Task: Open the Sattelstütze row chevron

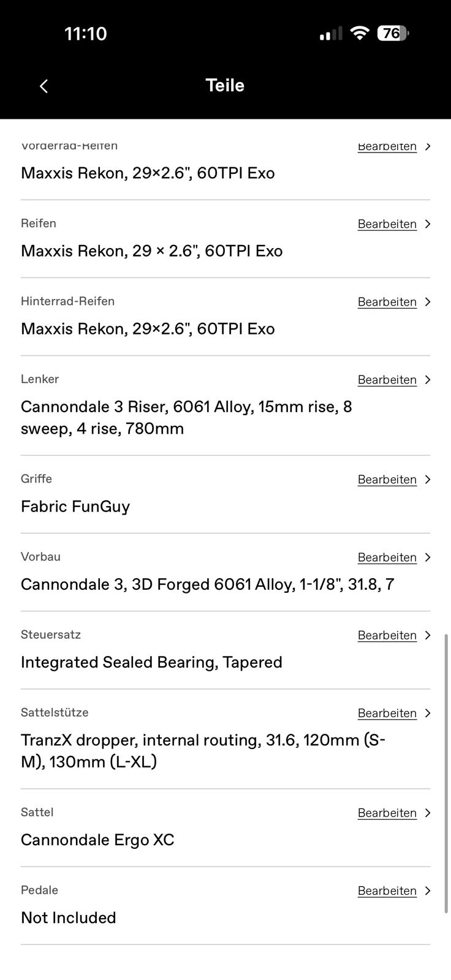Action: (428, 713)
